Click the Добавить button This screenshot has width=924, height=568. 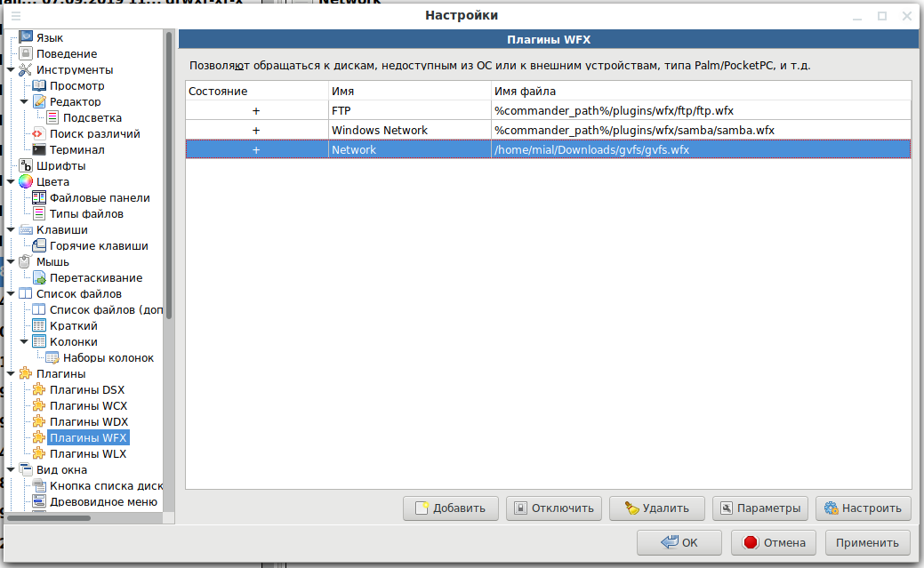[x=451, y=508]
